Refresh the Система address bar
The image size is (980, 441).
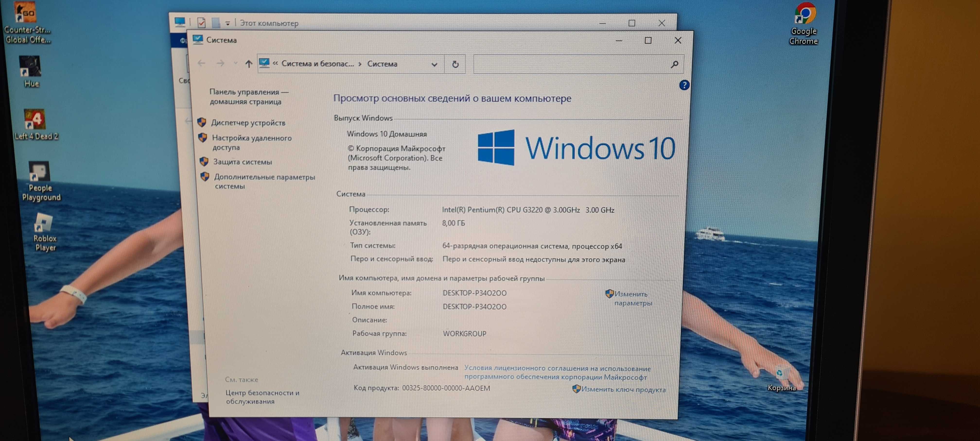pos(455,64)
